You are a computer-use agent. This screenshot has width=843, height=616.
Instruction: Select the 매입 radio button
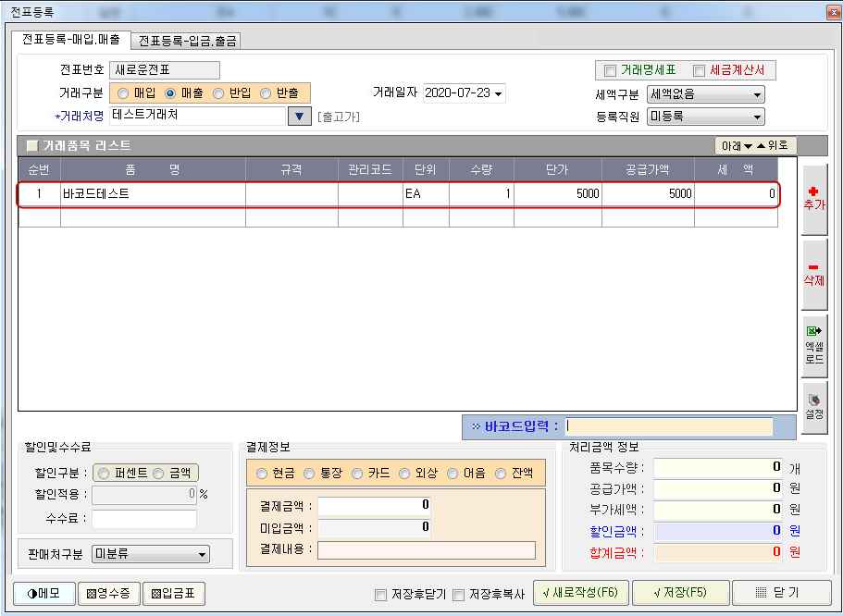coord(123,93)
